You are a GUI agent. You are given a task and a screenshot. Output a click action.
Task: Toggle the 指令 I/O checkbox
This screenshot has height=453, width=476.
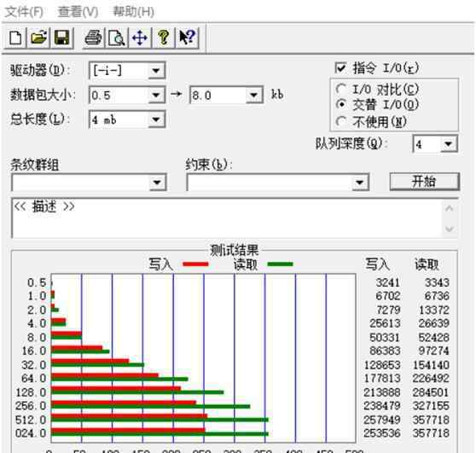click(x=340, y=68)
